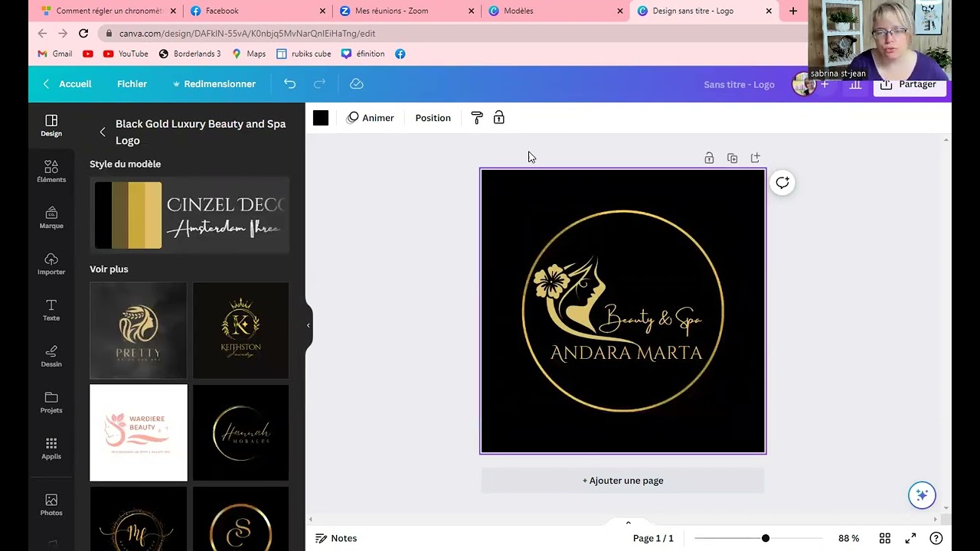980x551 pixels.
Task: Click the Partager button
Action: 909,86
